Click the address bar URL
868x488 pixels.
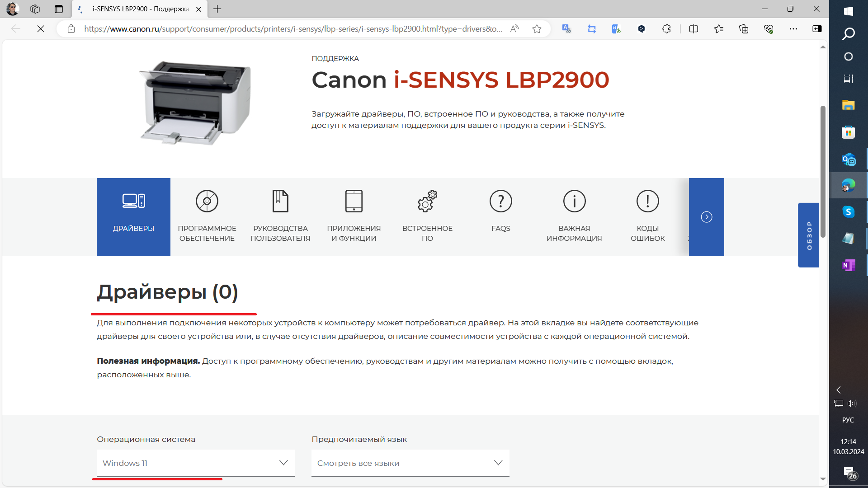pos(293,29)
